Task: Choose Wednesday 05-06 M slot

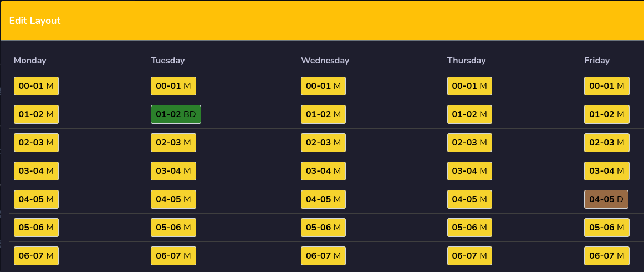Action: 323,228
